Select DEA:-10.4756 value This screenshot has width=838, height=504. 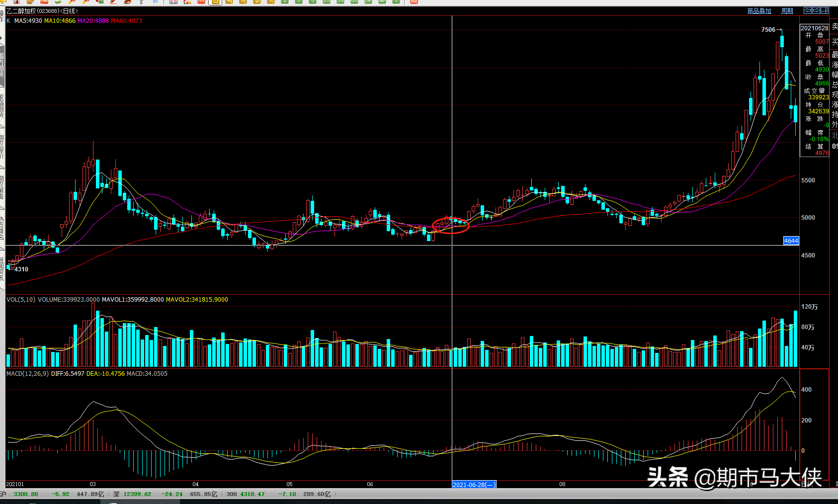105,374
